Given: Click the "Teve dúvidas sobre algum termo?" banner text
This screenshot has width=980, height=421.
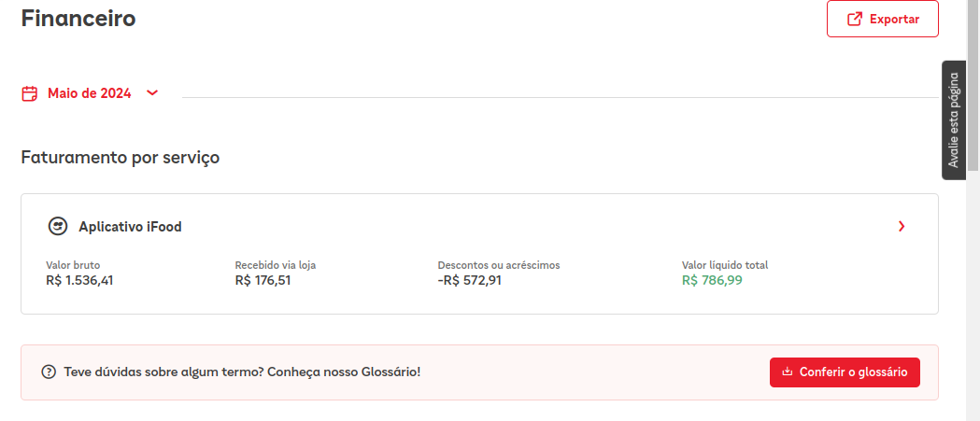Looking at the screenshot, I should pos(242,372).
